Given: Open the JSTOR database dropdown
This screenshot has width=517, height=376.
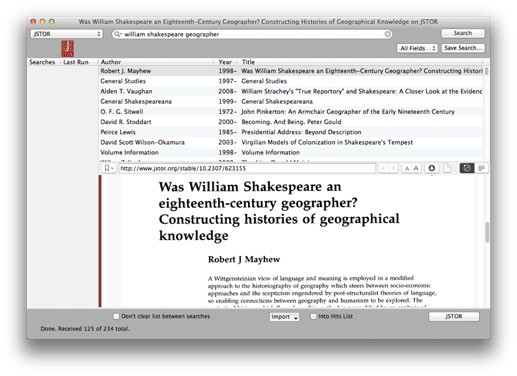Looking at the screenshot, I should tap(67, 34).
